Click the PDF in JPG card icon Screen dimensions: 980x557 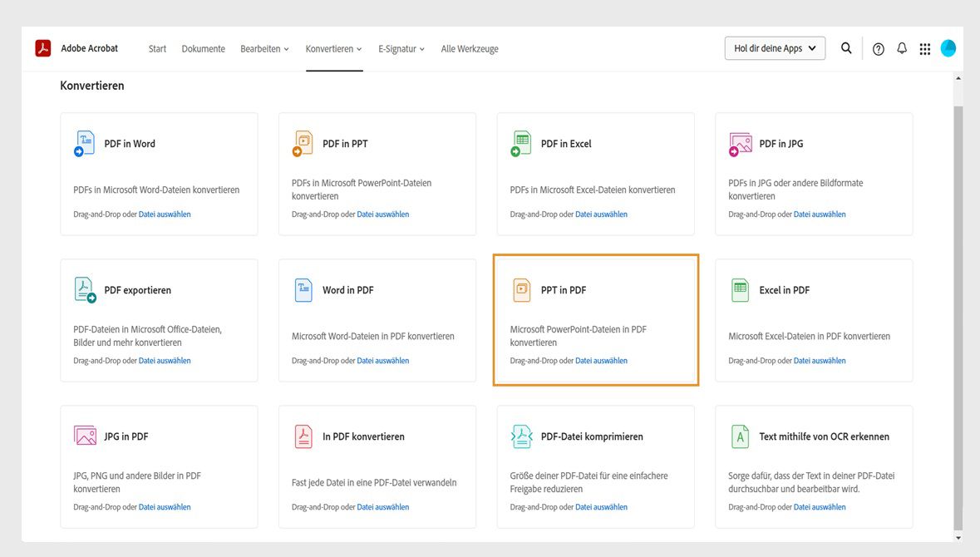coord(740,144)
